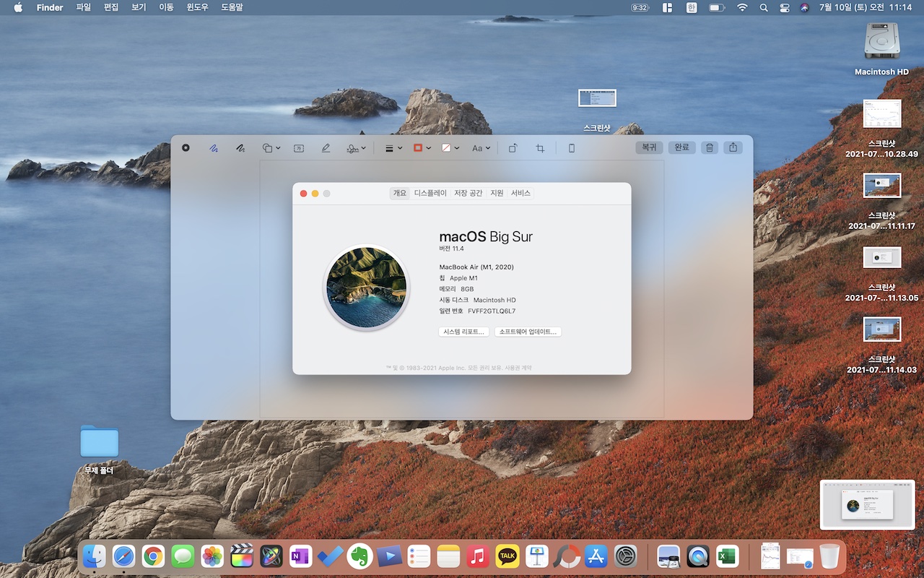
Task: Open the 보기 menu
Action: (139, 7)
